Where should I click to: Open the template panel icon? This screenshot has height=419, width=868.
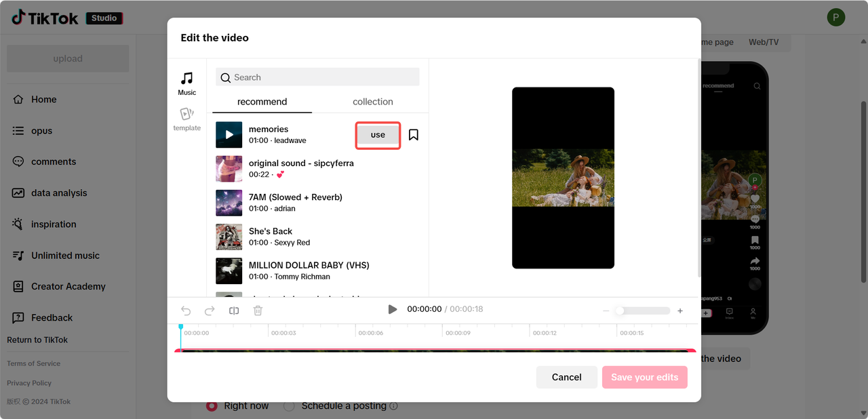[x=186, y=119]
